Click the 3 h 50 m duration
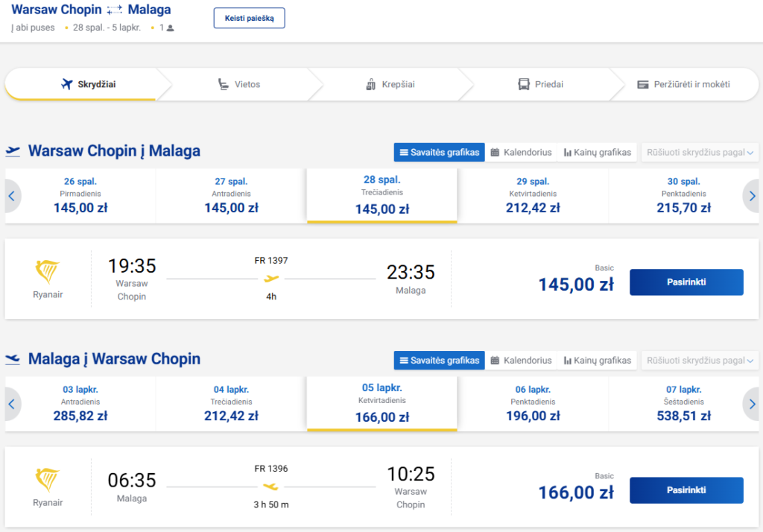This screenshot has width=763, height=532. pos(271,504)
